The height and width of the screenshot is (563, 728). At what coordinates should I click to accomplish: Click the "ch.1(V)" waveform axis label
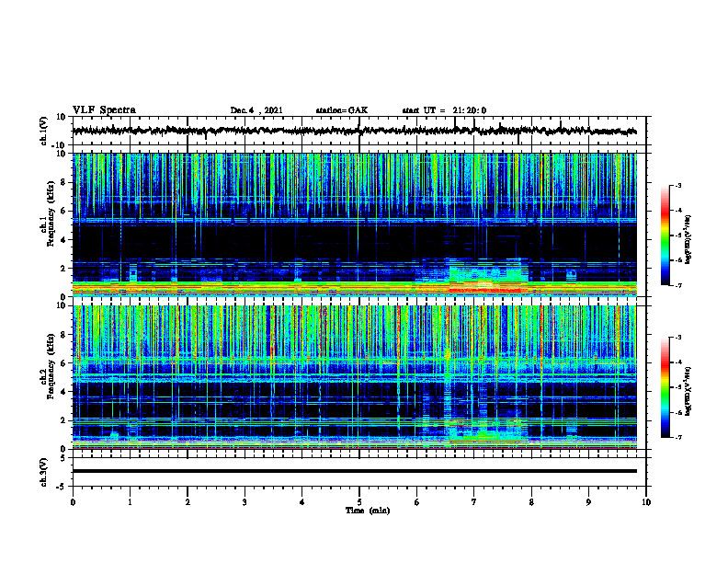click(44, 131)
